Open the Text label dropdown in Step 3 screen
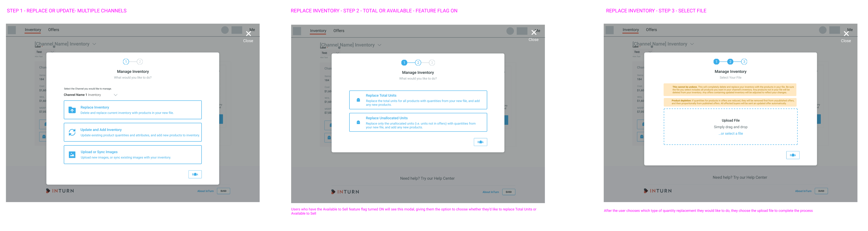The height and width of the screenshot is (231, 868). pos(643,52)
